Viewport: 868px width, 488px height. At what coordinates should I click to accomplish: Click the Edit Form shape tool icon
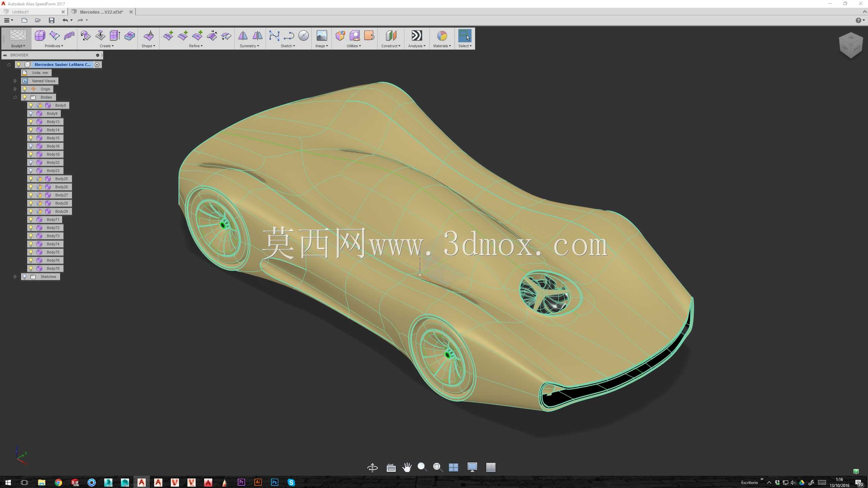(149, 35)
